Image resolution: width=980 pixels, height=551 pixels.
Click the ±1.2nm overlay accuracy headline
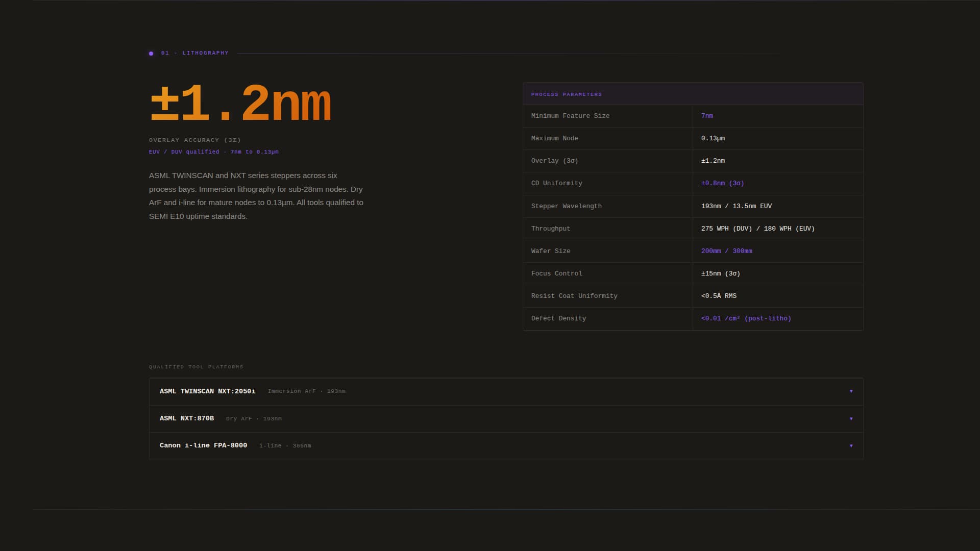pyautogui.click(x=240, y=105)
